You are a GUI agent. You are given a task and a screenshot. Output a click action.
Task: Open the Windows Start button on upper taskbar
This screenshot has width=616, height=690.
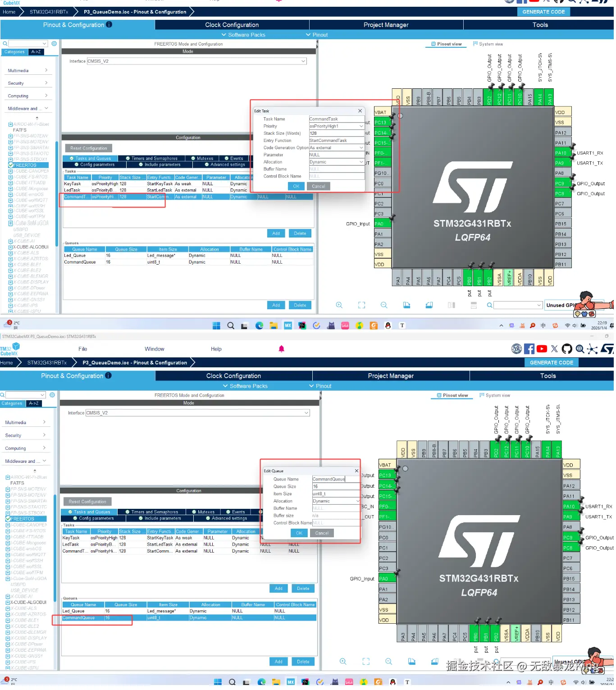tap(217, 326)
